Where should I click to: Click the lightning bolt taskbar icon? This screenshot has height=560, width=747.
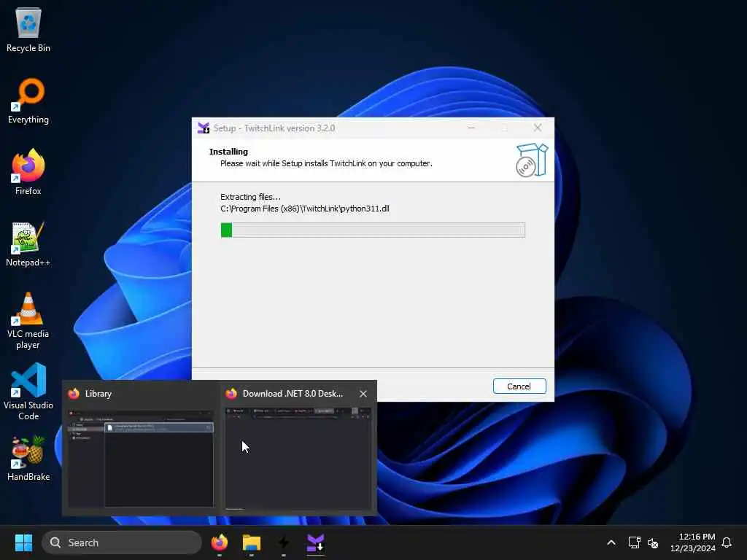(284, 542)
